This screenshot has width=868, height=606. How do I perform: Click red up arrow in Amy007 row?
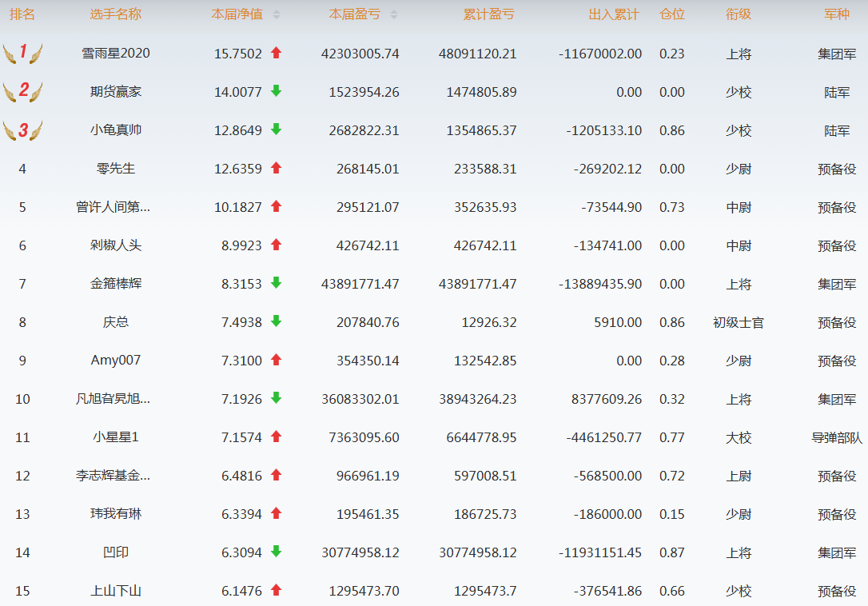277,360
